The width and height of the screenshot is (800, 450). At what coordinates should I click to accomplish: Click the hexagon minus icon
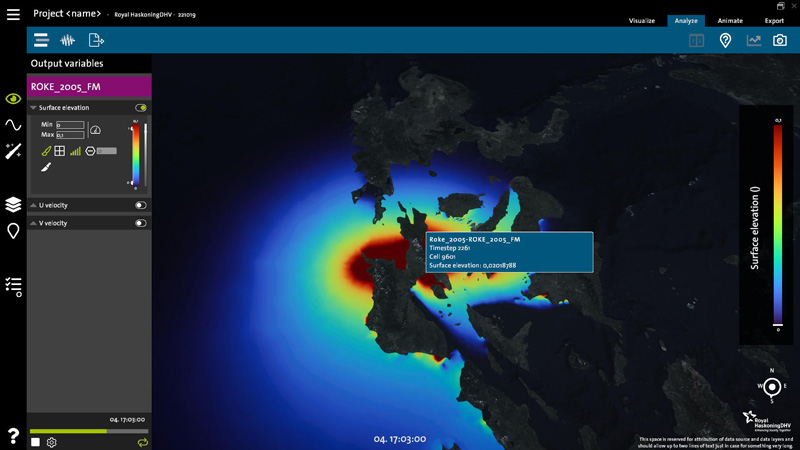click(90, 151)
